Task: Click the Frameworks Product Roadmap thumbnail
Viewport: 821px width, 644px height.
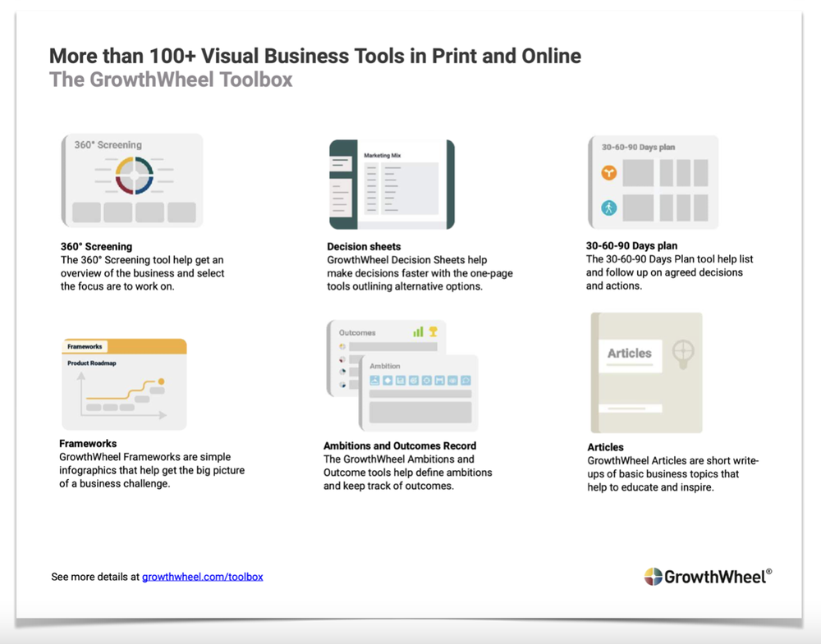Action: [124, 384]
